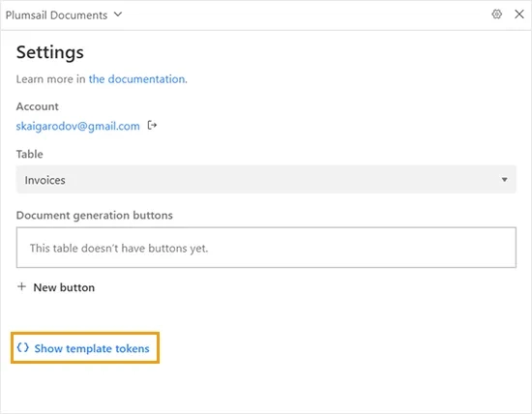Screen dimensions: 532x414
Task: Click the Account label
Action: pos(38,106)
